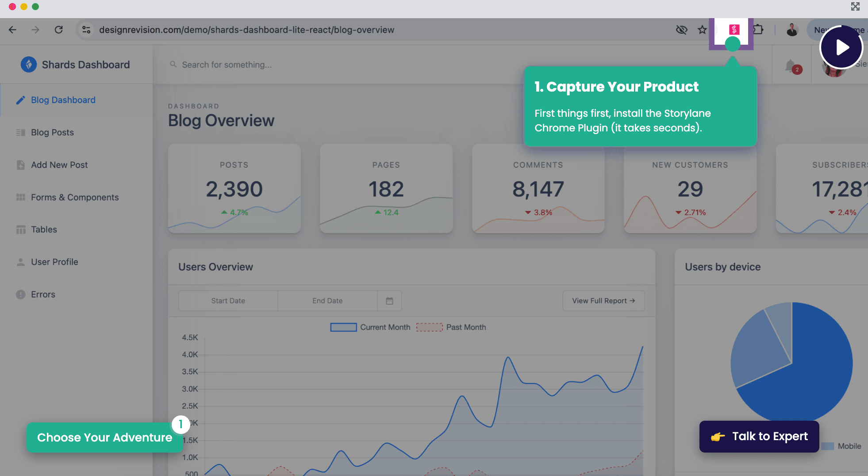Viewport: 868px width, 476px height.
Task: Click the browser extensions puzzle icon
Action: coord(758,30)
